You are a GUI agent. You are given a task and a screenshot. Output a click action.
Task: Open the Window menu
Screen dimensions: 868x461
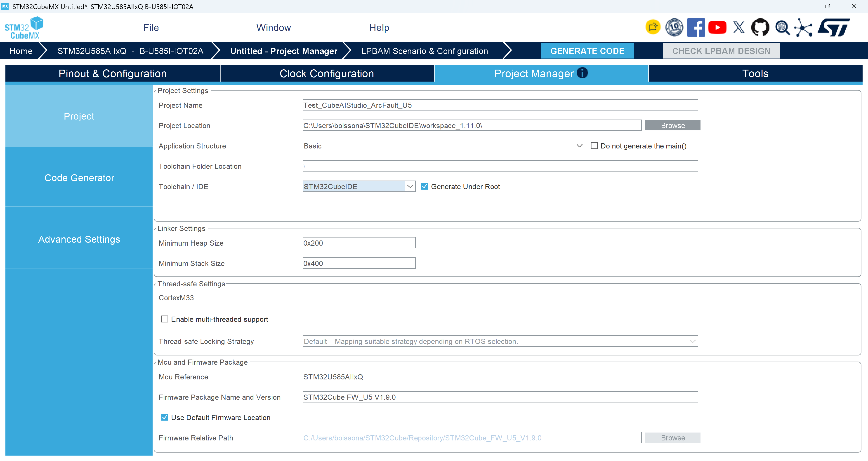point(273,28)
